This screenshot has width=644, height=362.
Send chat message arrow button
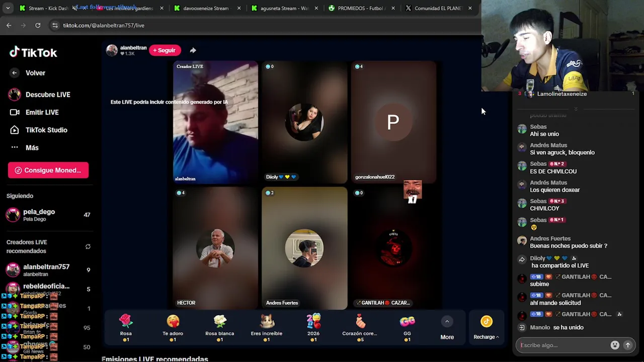[628, 345]
